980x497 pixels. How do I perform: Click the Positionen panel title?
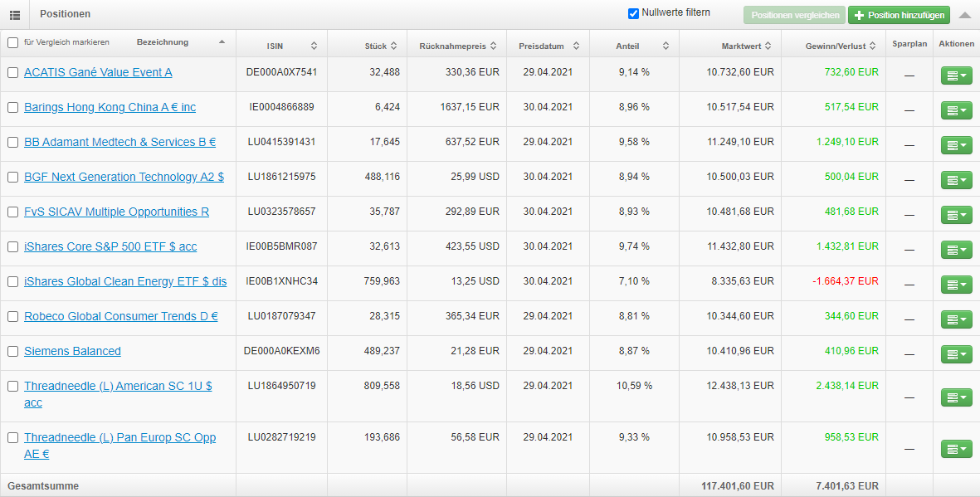pyautogui.click(x=65, y=14)
